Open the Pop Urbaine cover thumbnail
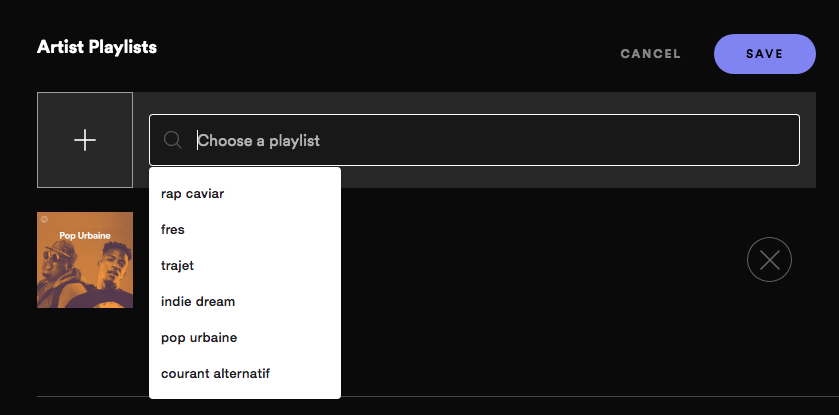 pos(85,260)
